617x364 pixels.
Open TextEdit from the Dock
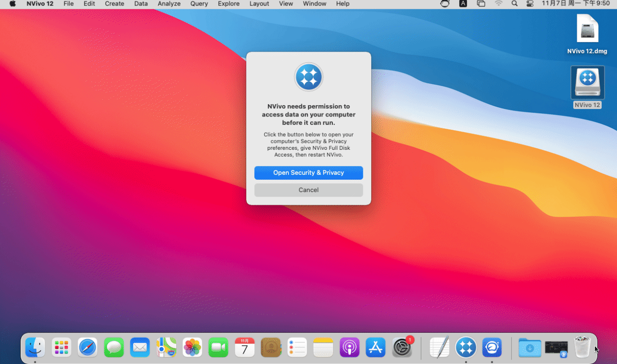coord(440,348)
